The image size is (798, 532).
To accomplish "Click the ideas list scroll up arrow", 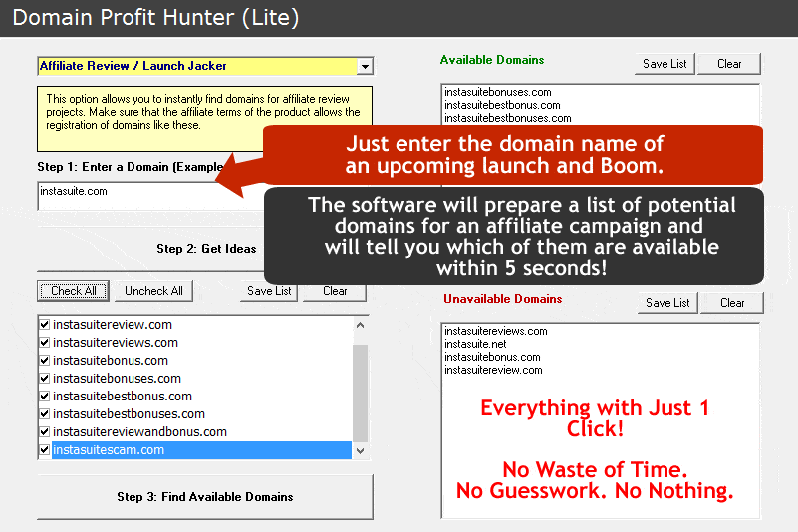I will (x=360, y=325).
